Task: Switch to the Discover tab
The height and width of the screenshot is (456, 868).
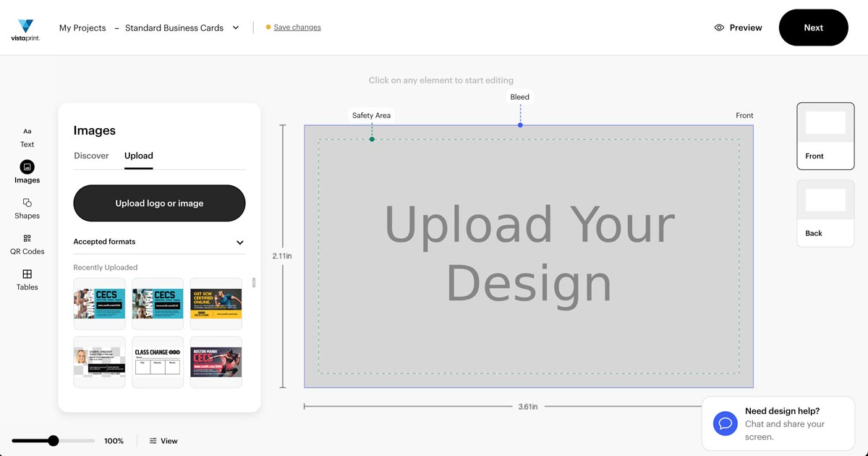Action: 91,156
